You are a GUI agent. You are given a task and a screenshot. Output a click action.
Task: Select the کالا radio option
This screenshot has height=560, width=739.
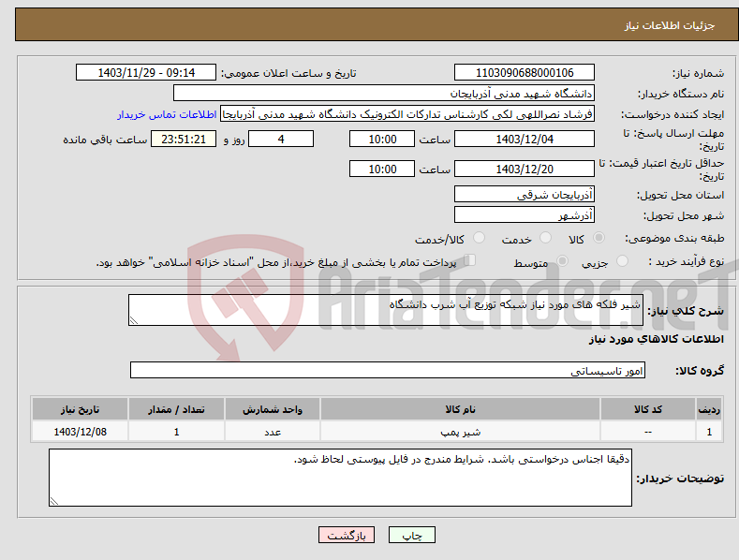599,238
